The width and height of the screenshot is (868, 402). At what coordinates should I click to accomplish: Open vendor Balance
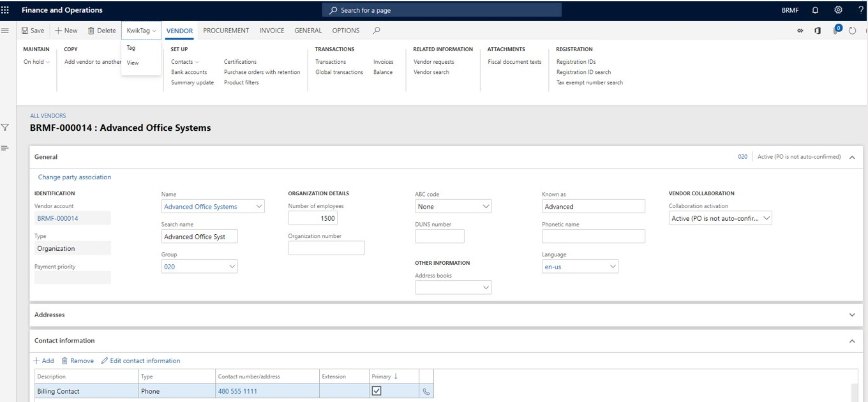[x=383, y=72]
